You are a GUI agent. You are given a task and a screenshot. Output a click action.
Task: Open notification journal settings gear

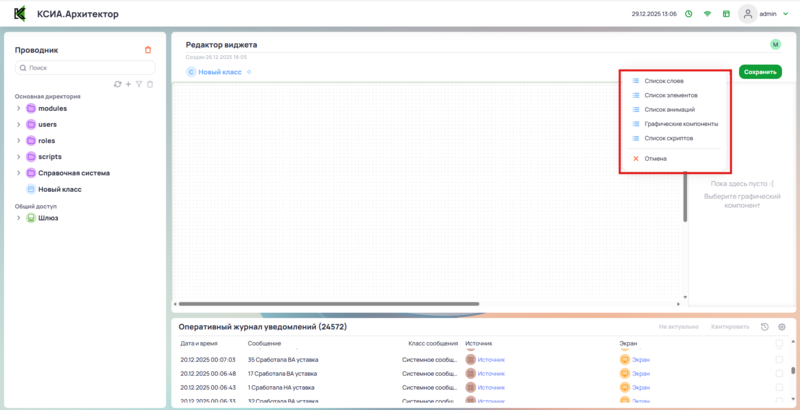click(x=782, y=327)
